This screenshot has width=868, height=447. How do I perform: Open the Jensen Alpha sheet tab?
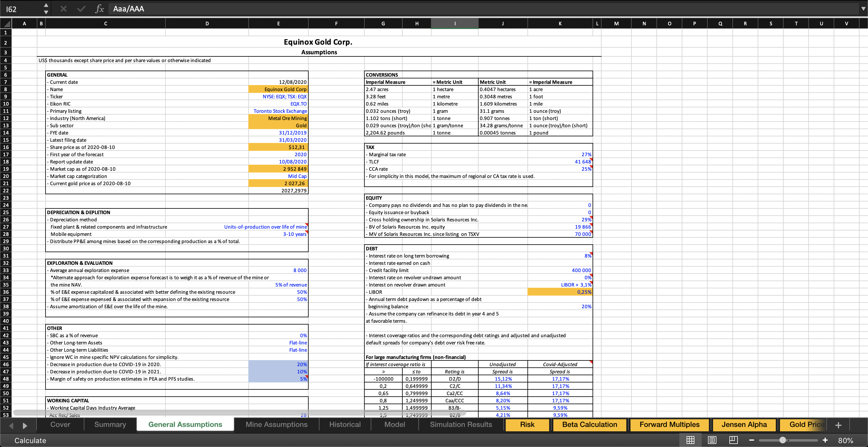(x=744, y=424)
